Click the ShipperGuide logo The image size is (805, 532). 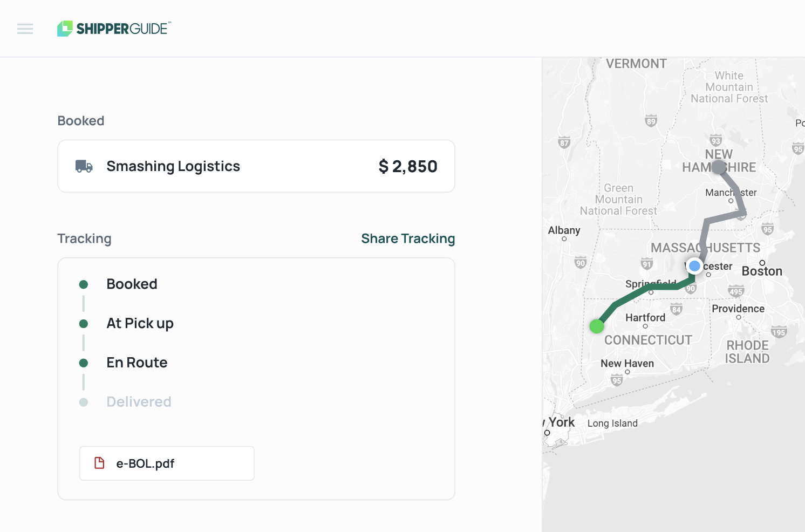114,29
